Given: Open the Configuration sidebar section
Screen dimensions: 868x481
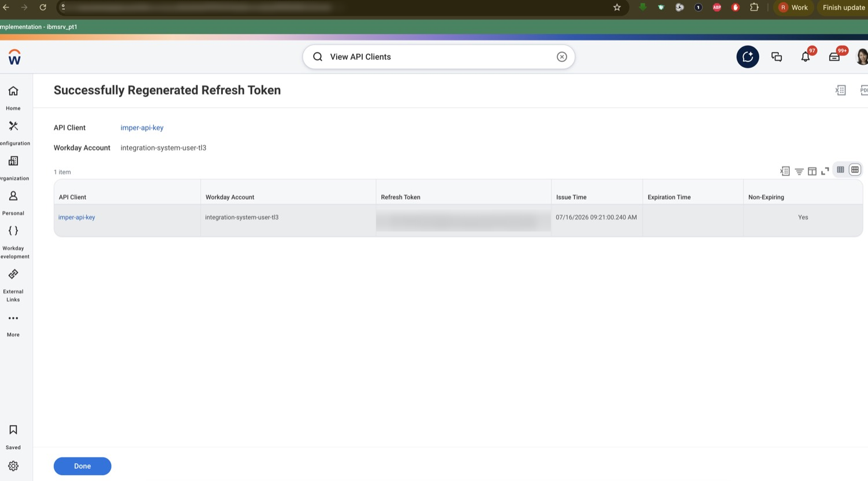Looking at the screenshot, I should pos(13,133).
